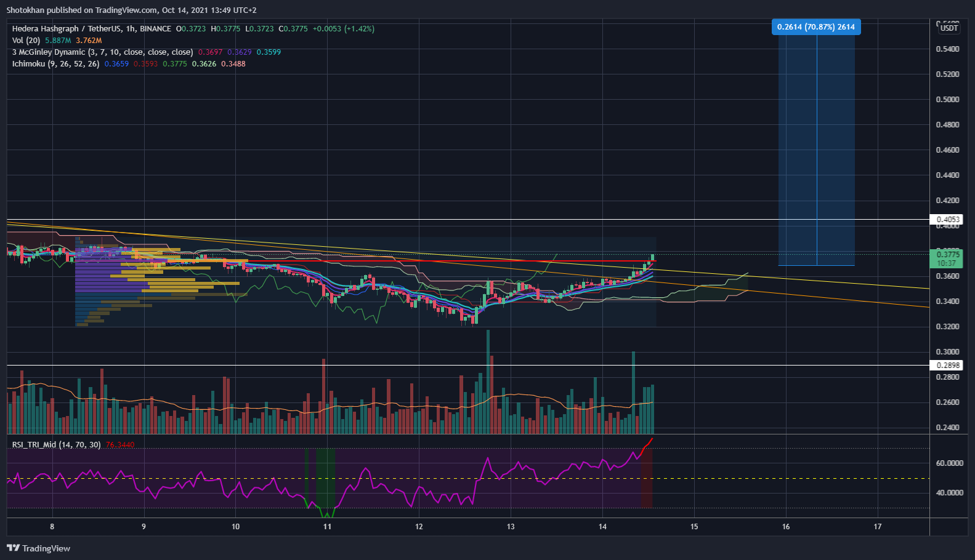Click the close price value C0.3775
This screenshot has height=560, width=975.
[293, 29]
